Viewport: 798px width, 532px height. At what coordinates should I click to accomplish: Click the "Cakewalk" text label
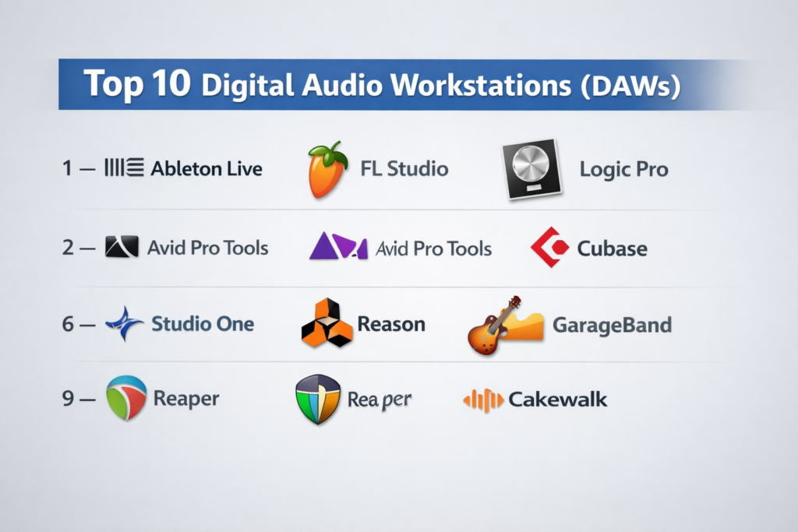(x=557, y=400)
